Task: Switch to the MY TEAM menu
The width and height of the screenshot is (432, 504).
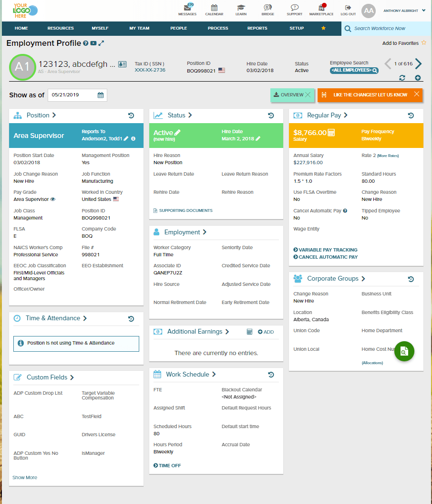Action: tap(139, 28)
